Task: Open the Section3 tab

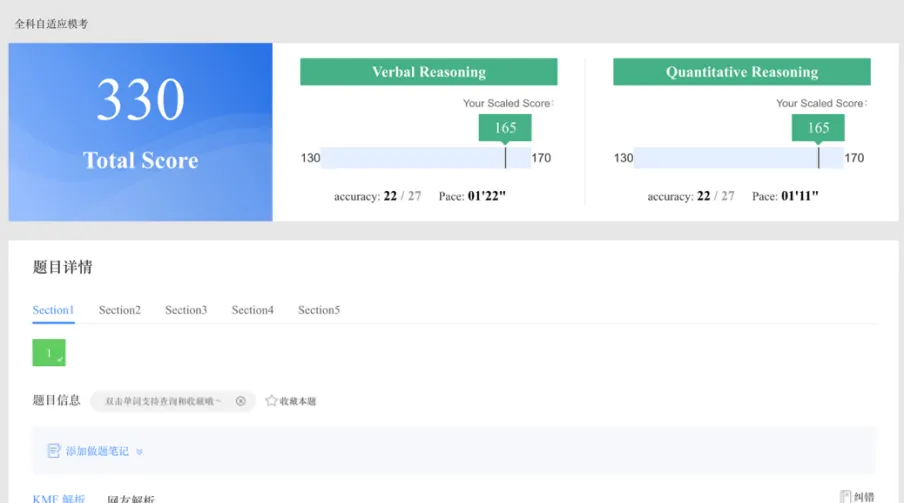Action: pyautogui.click(x=186, y=310)
